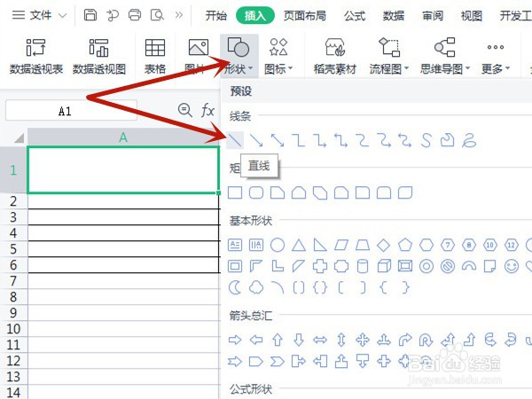Click the 表格 button
Viewport: 532px width, 399px height.
pos(155,56)
